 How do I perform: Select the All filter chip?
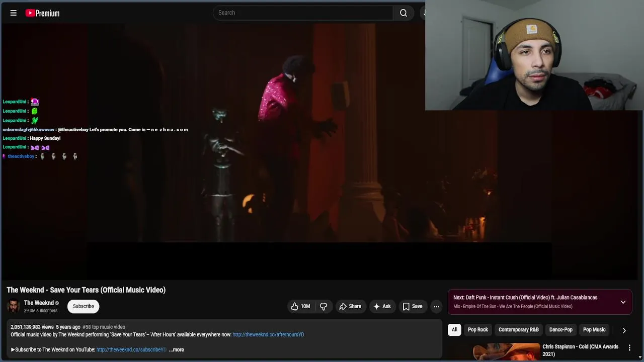click(454, 330)
